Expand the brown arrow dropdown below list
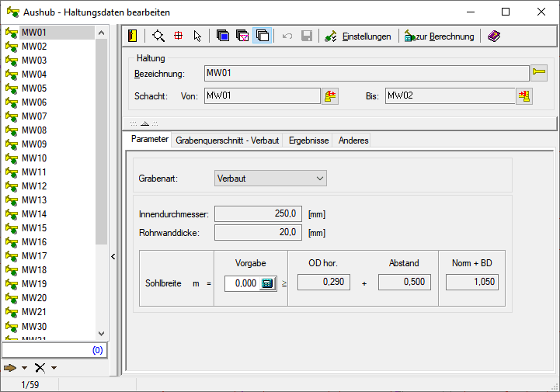Screen dimensions: 560x392 (x=24, y=368)
